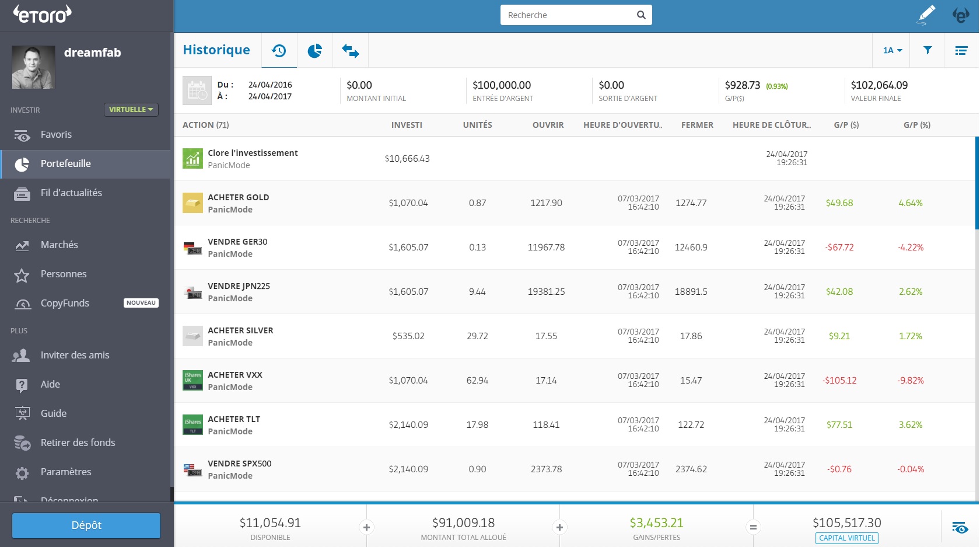Expand the VIRTUELLE account dropdown
The image size is (980, 547).
pyautogui.click(x=131, y=110)
